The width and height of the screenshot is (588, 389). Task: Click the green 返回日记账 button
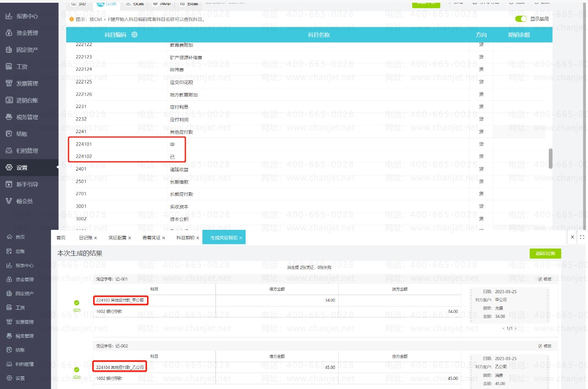point(545,254)
